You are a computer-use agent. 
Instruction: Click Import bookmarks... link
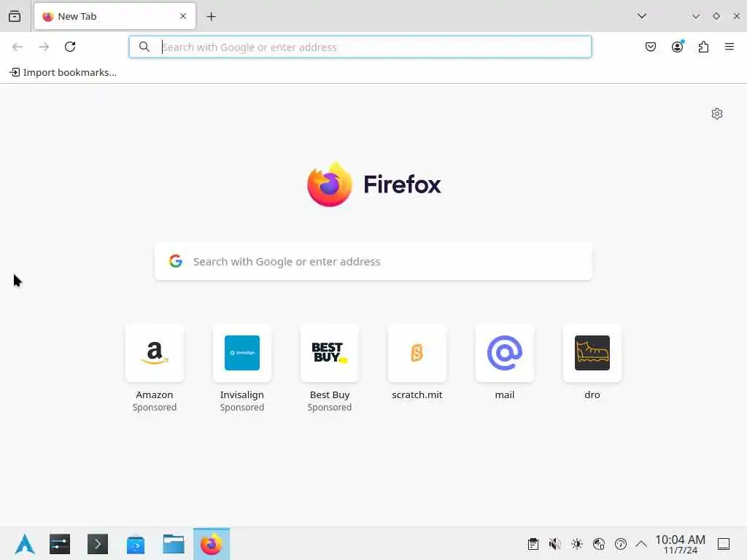(63, 72)
